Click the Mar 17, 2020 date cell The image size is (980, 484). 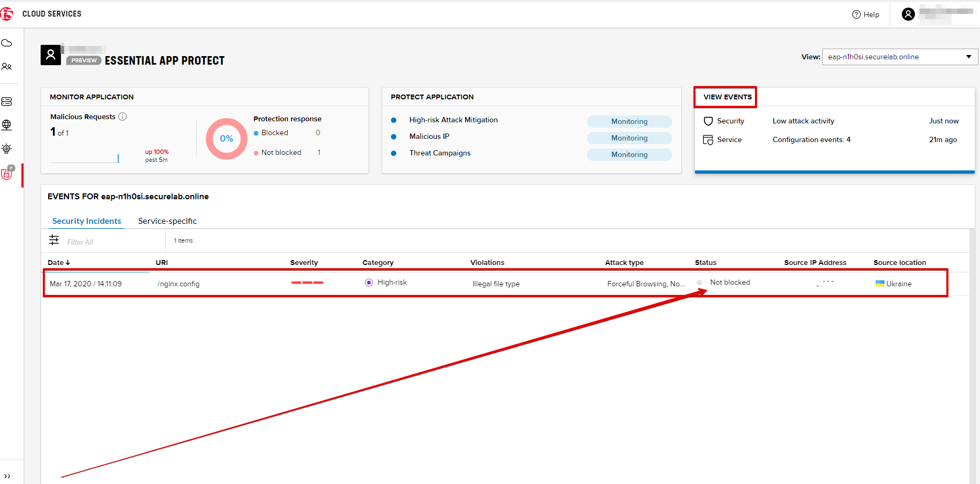click(x=86, y=284)
